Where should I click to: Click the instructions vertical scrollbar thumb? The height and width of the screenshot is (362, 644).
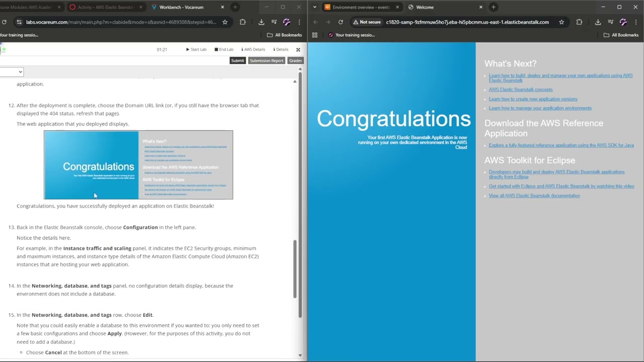coord(295,269)
